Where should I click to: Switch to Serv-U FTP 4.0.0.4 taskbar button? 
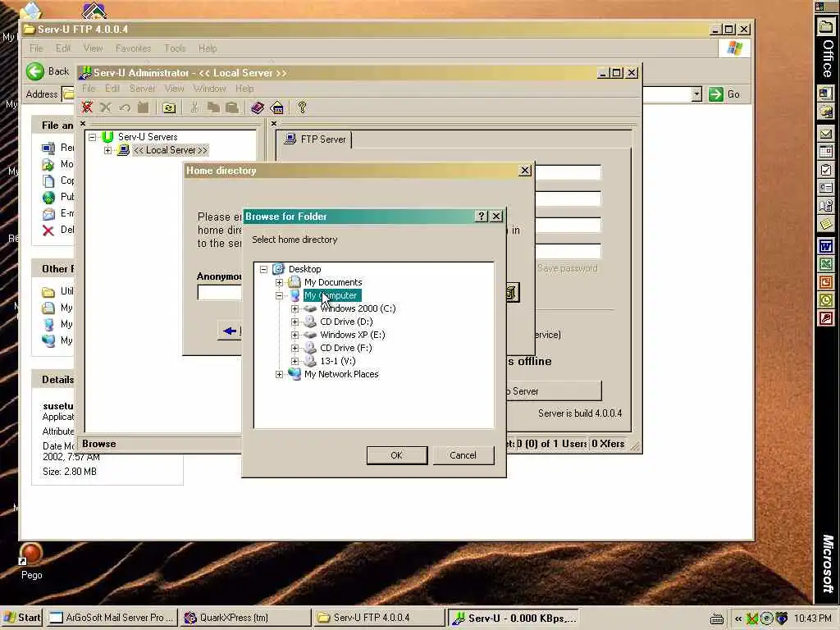pos(378,618)
